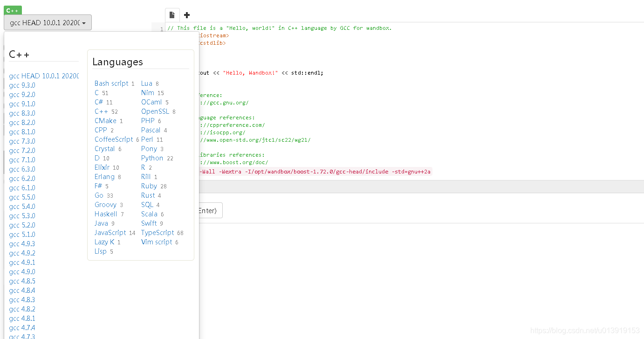The image size is (644, 339).
Task: Choose compiler gcc 4.9.0
Action: [x=22, y=272]
